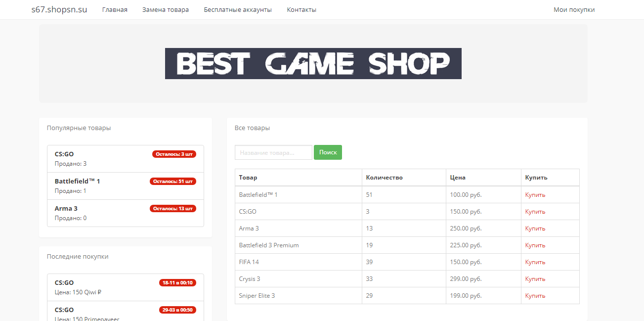Screen dimensions: 644x321
Task: Click Купить for CS:GO in the table
Action: pos(535,212)
